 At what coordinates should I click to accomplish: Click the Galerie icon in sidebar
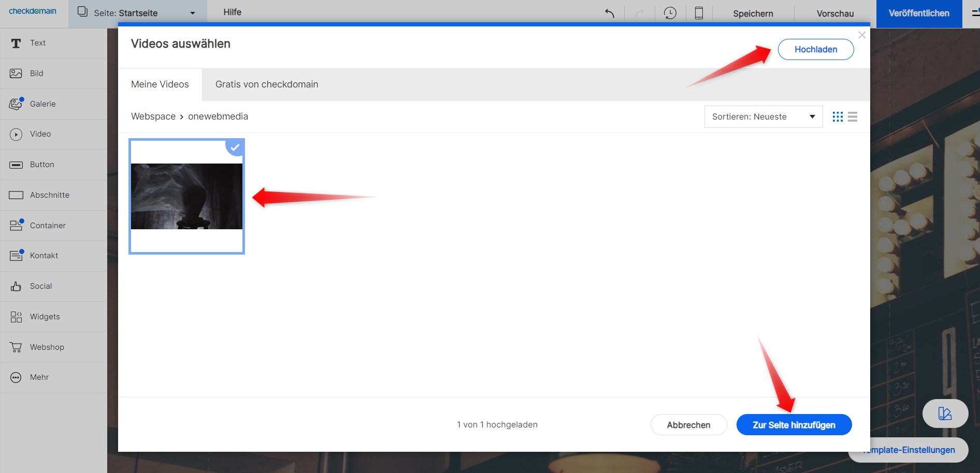click(16, 104)
